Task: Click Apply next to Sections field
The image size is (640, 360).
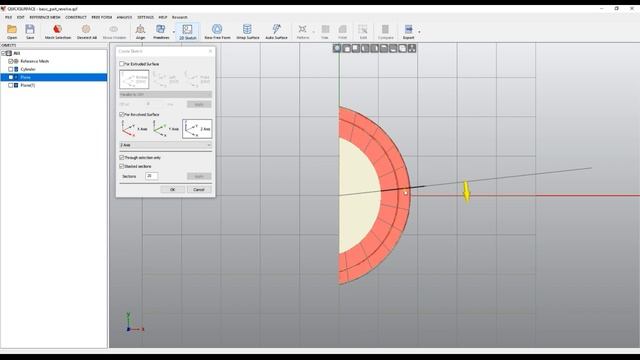Action: 199,176
